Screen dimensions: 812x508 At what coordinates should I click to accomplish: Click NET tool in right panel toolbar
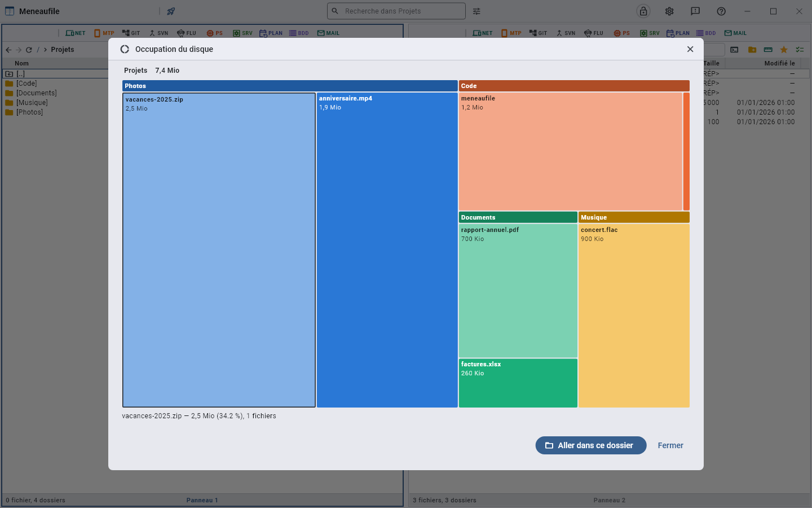[x=483, y=33]
